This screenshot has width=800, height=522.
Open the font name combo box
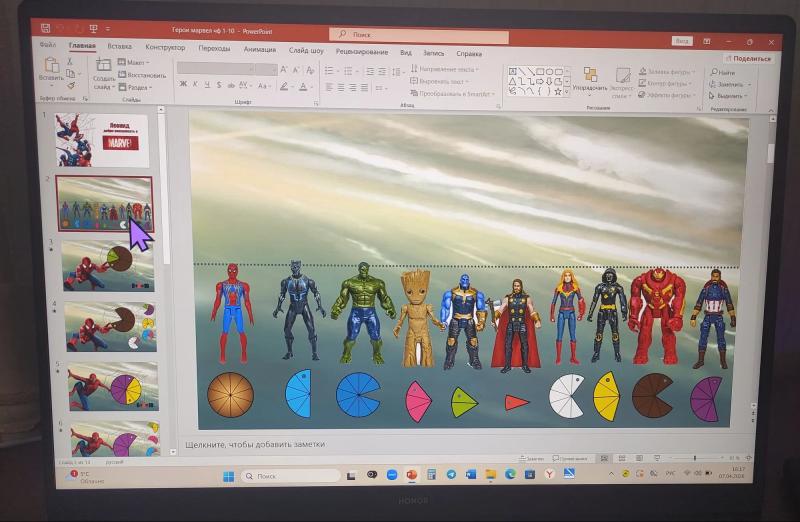click(216, 68)
